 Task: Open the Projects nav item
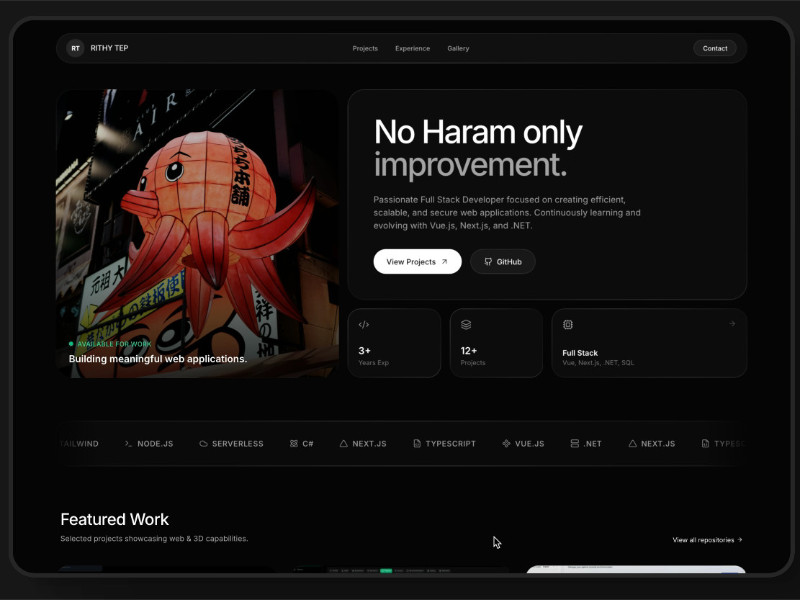365,48
